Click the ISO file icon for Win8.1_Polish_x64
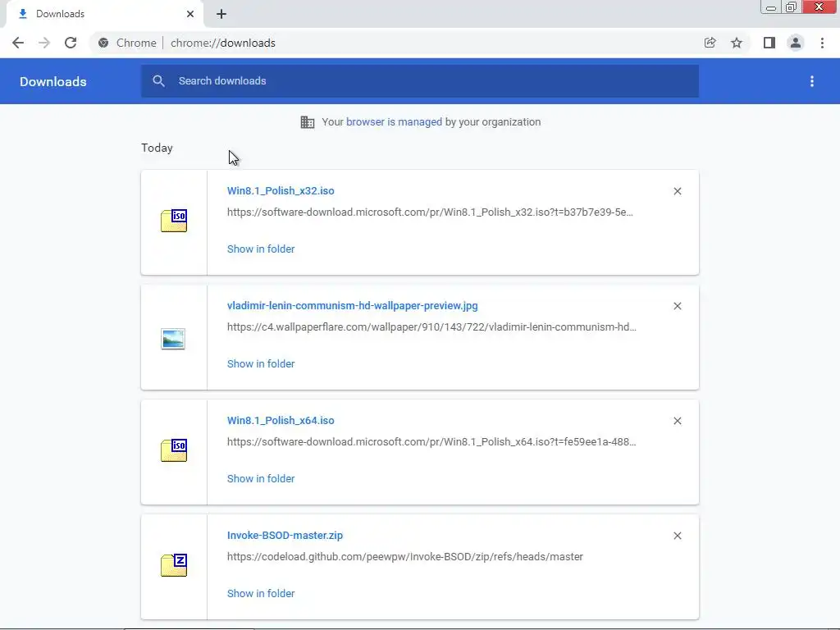 pos(174,450)
